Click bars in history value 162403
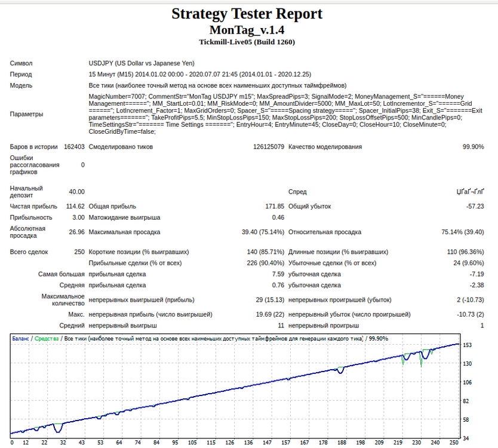The height and width of the screenshot is (448, 498). point(74,147)
